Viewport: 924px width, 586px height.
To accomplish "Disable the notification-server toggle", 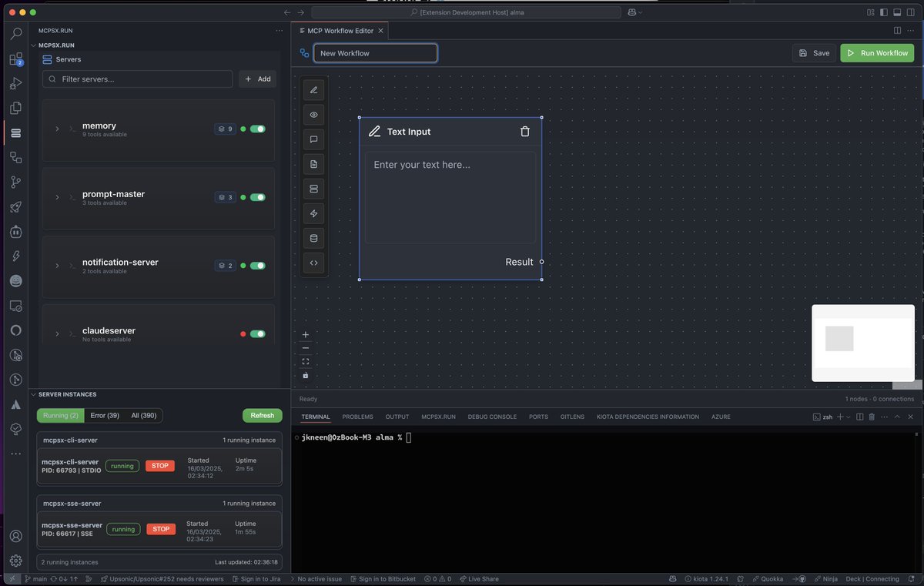I will tap(258, 266).
